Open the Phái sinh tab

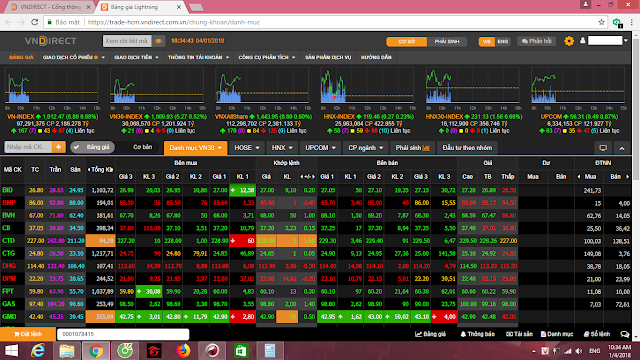pos(412,148)
